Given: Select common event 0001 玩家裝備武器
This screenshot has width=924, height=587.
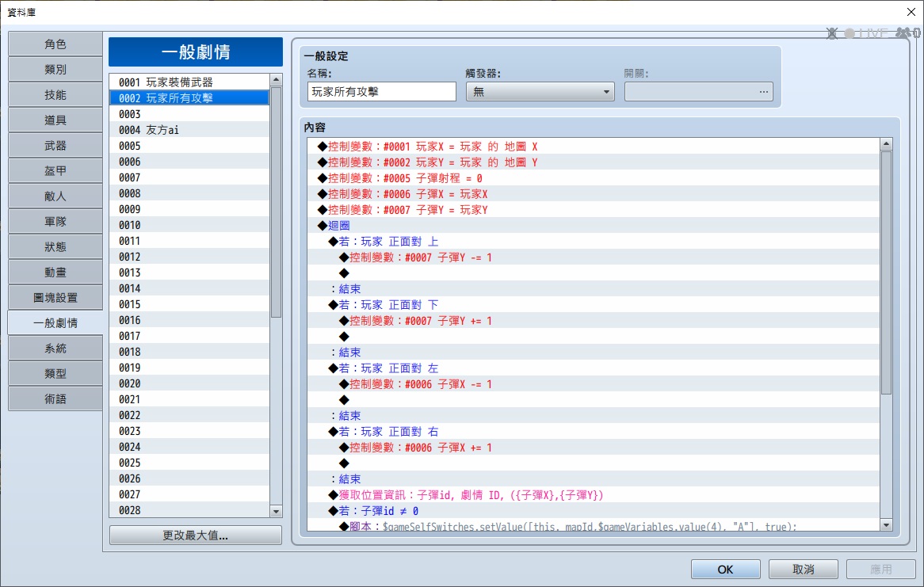Looking at the screenshot, I should (189, 82).
